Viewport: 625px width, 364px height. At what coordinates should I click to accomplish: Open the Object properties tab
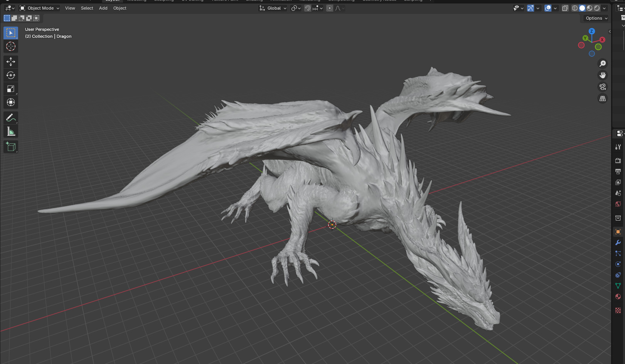click(618, 232)
